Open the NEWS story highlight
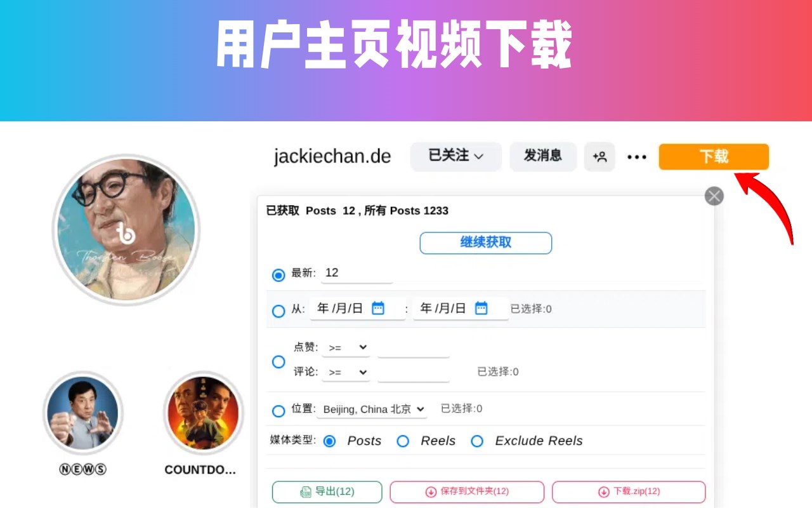Viewport: 812px width, 508px height. tap(83, 413)
